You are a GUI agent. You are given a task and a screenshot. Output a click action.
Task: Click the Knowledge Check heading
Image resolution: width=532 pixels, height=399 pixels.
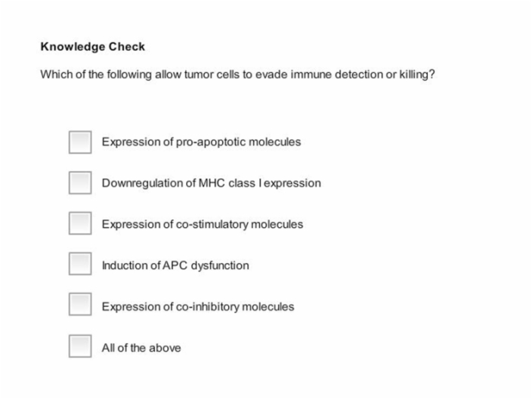[x=93, y=47]
